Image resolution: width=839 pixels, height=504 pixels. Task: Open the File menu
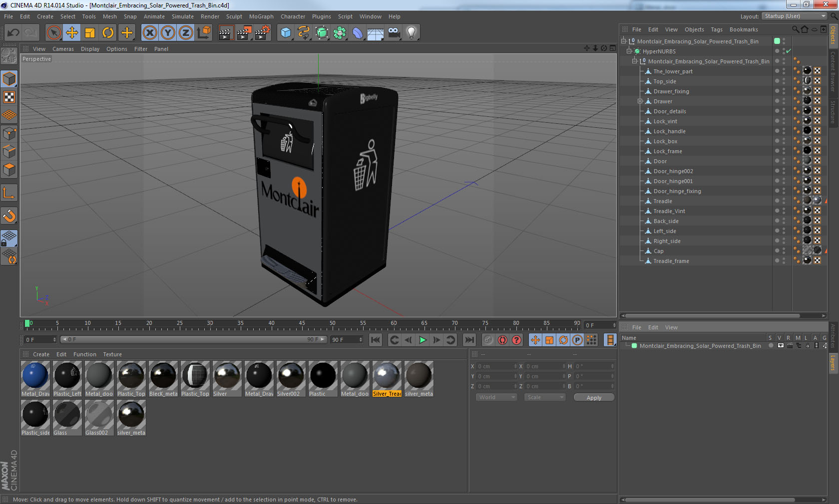click(8, 16)
